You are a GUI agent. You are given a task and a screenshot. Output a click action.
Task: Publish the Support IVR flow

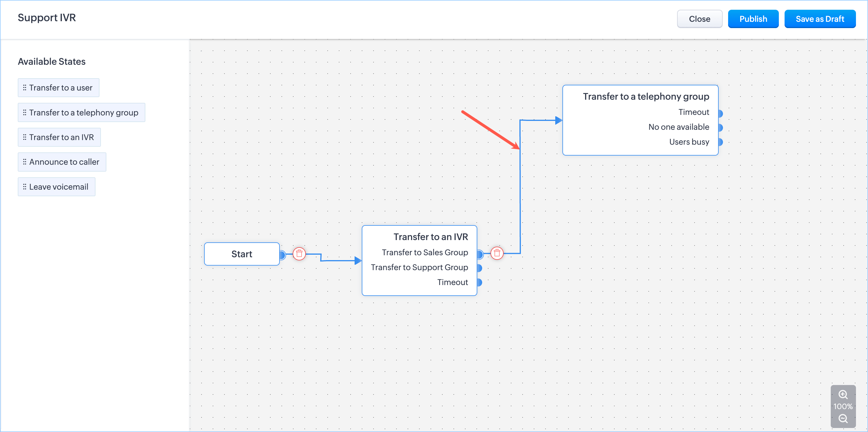tap(753, 19)
